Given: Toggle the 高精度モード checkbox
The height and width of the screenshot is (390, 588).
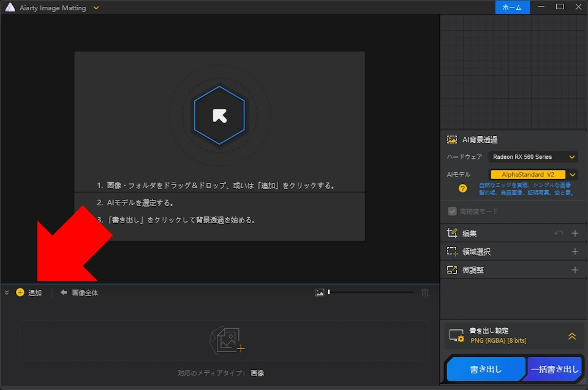Looking at the screenshot, I should (453, 211).
